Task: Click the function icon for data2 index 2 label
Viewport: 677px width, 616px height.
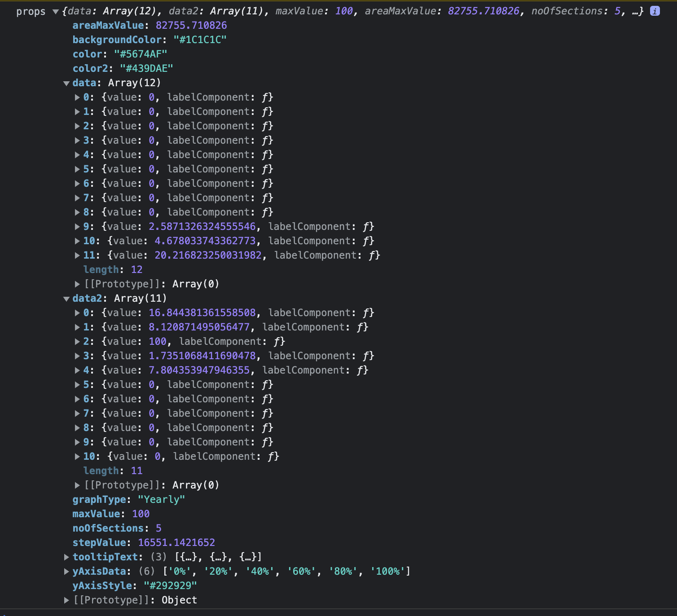Action: point(278,341)
